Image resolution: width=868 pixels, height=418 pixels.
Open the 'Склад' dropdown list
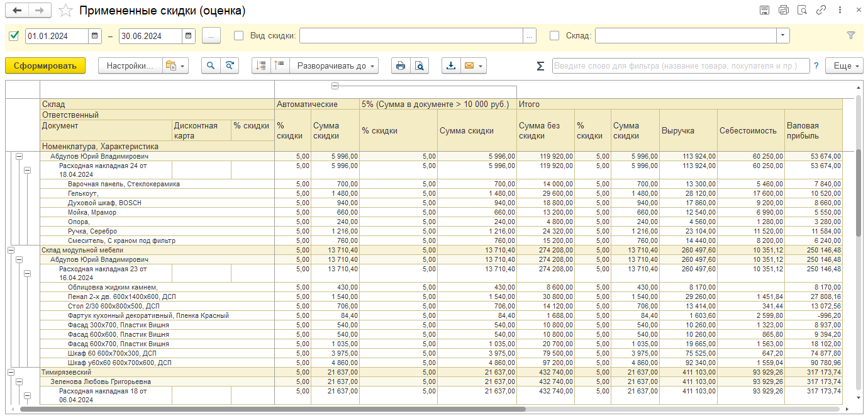pos(783,36)
